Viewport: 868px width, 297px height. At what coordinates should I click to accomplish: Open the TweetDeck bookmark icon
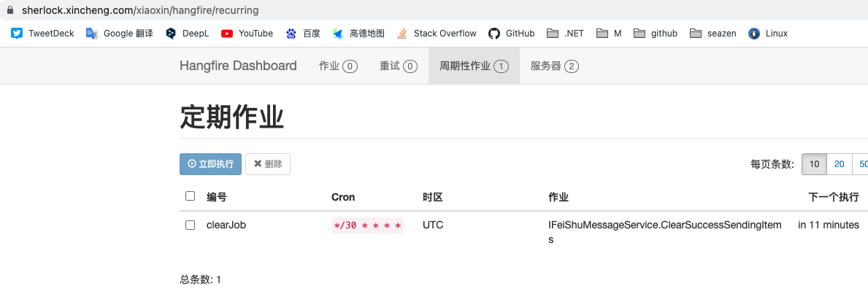coord(17,33)
